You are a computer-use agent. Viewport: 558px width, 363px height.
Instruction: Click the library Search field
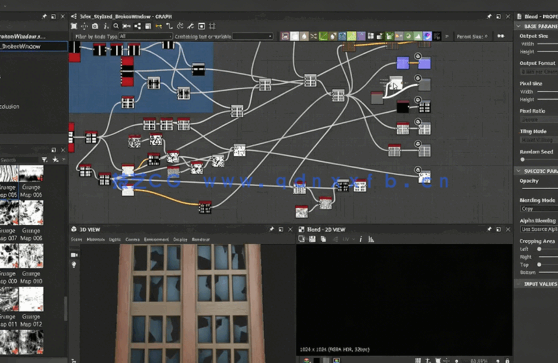[x=19, y=160]
